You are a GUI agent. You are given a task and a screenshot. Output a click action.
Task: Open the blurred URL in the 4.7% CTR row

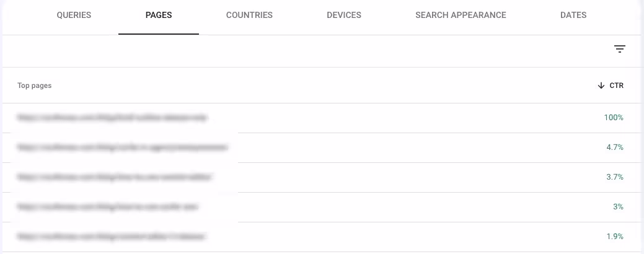tap(122, 147)
